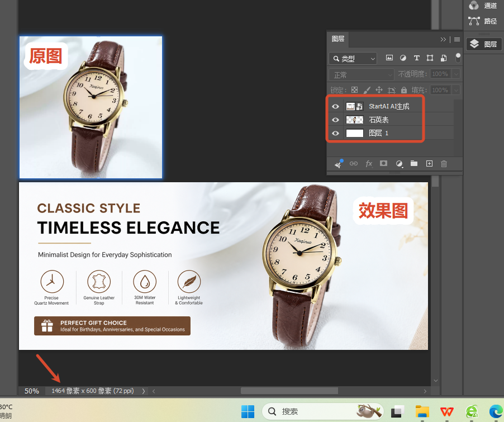Viewport: 504px width, 422px height.
Task: Toggle lock all padlock
Action: [x=404, y=90]
